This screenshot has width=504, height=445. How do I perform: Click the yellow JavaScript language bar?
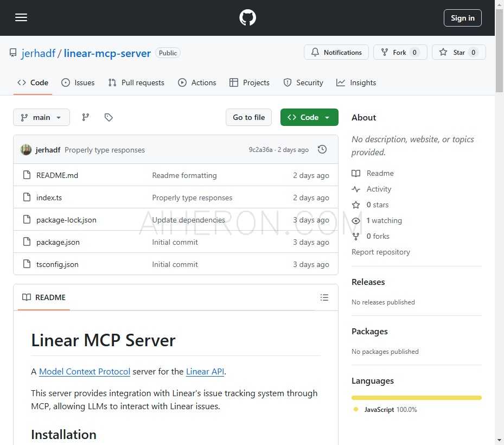pyautogui.click(x=416, y=398)
